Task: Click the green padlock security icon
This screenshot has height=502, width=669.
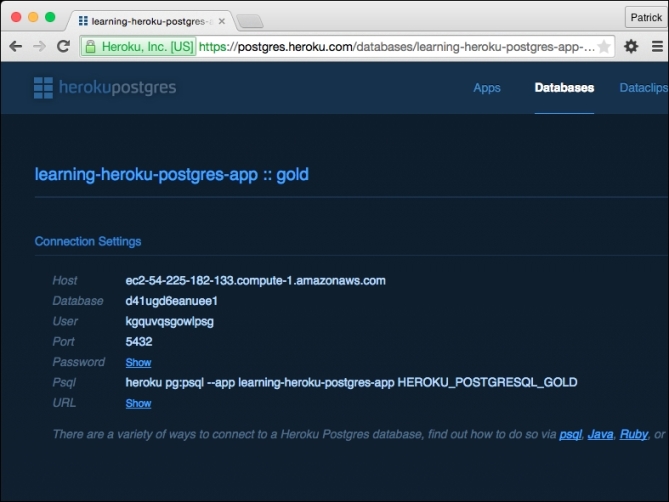Action: [x=90, y=46]
